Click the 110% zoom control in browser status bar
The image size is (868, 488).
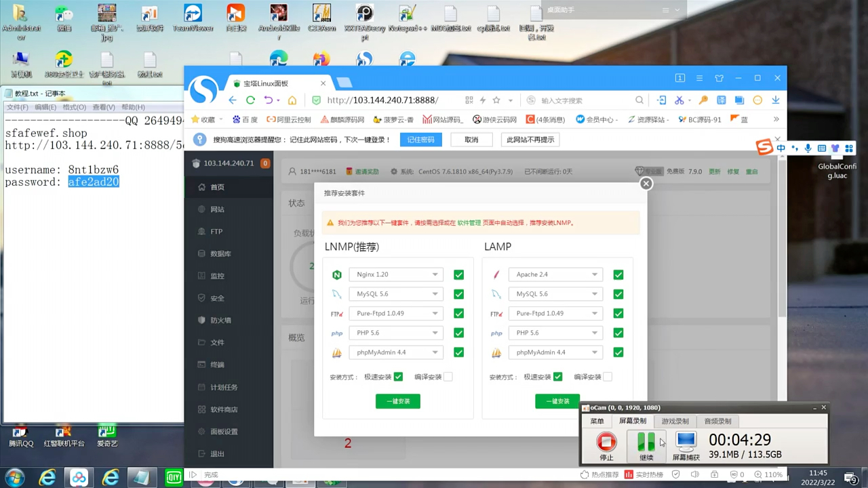tap(768, 475)
